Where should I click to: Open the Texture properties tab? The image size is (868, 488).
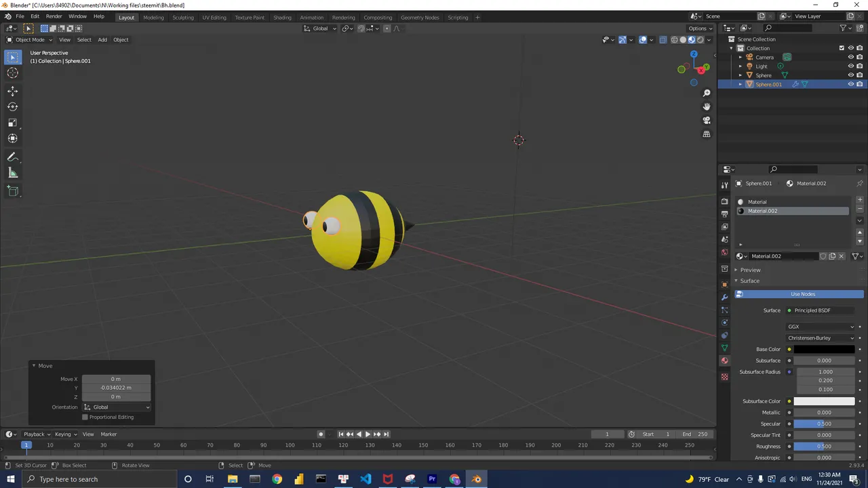pyautogui.click(x=724, y=377)
